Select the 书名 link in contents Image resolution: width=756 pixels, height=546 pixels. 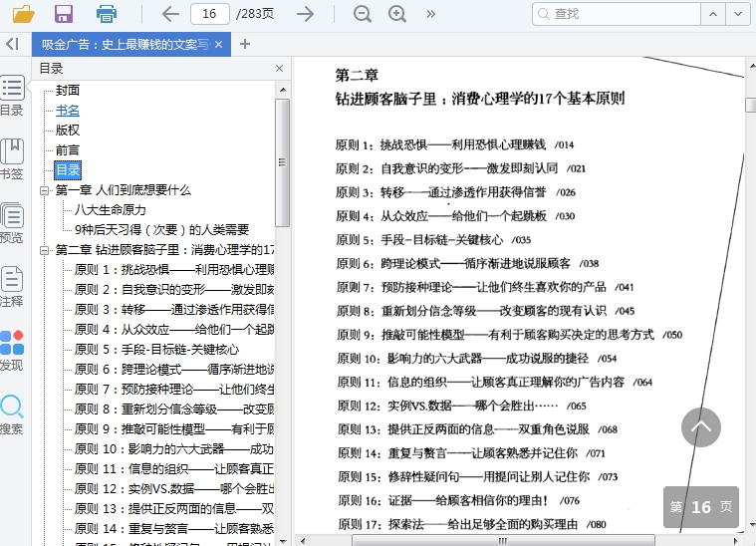point(68,111)
